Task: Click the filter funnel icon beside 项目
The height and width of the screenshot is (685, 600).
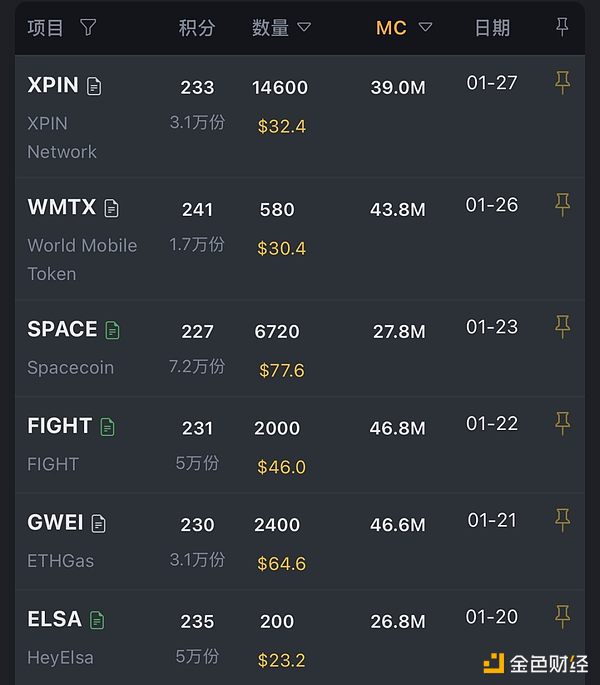Action: coord(88,28)
